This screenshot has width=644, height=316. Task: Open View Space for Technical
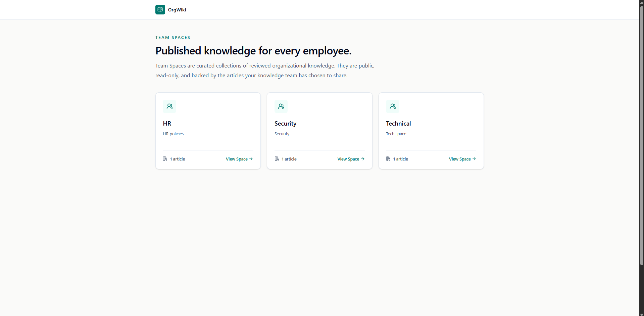point(462,159)
